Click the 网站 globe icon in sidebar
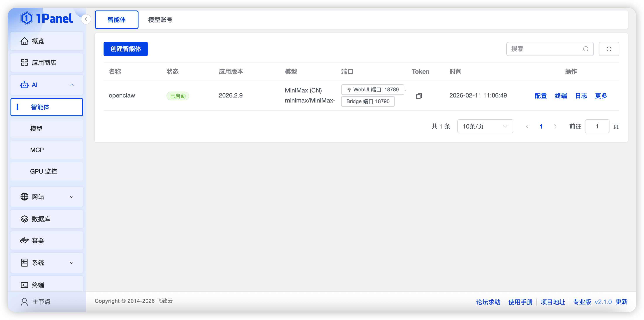Viewport: 644px width, 320px height. tap(24, 197)
